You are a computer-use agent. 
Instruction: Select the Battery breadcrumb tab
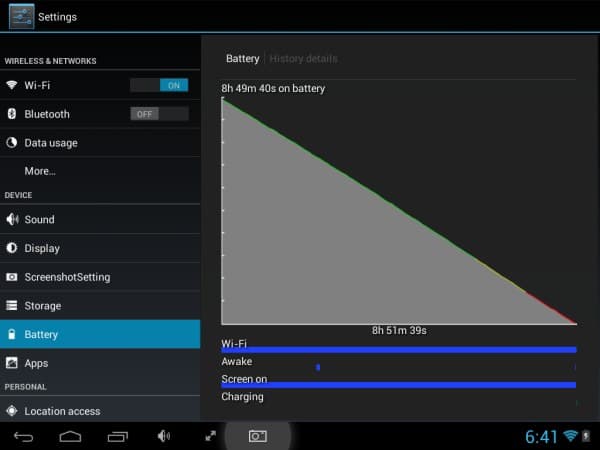243,59
